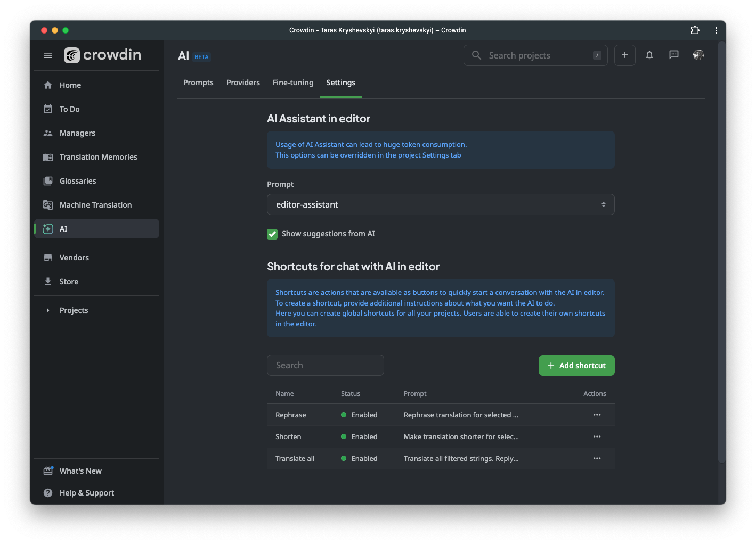Click the Managers people icon
756x544 pixels.
(x=48, y=133)
